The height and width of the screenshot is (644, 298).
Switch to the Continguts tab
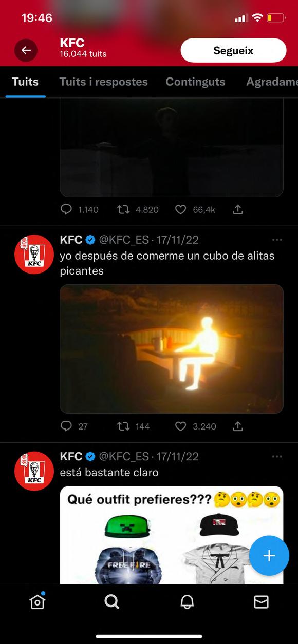point(195,82)
